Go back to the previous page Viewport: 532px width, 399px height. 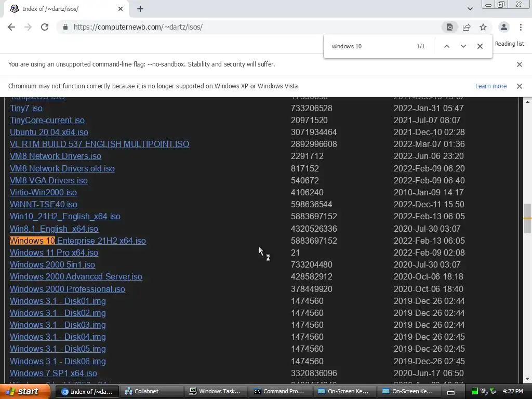tap(11, 27)
